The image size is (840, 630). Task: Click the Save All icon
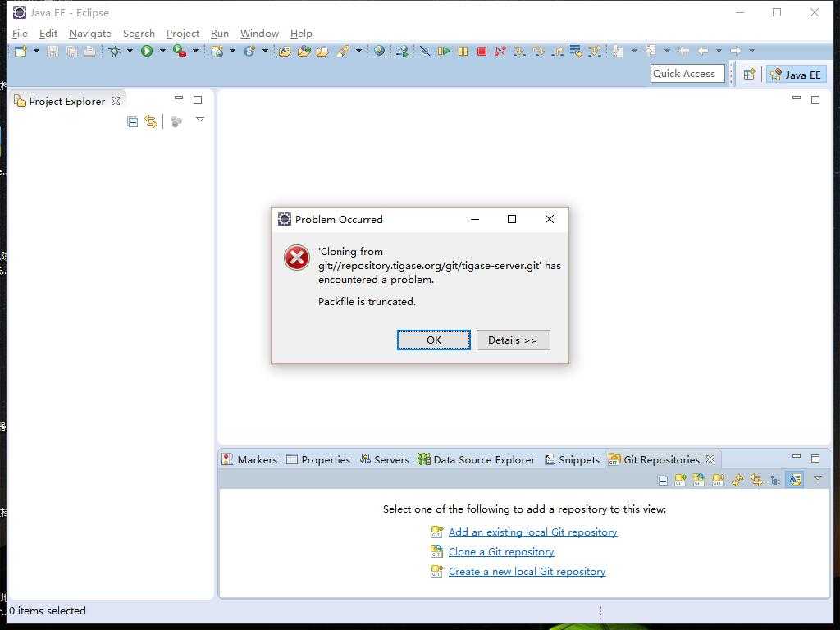click(71, 51)
